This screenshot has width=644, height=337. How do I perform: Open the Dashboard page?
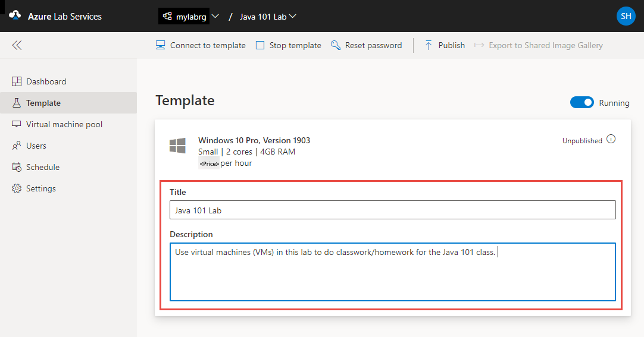pyautogui.click(x=46, y=81)
